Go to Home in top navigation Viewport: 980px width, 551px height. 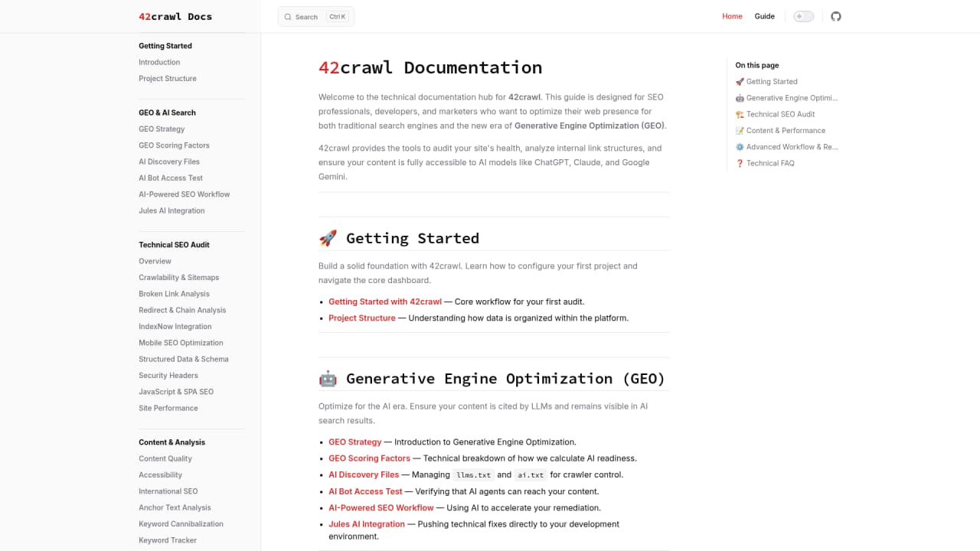point(732,16)
